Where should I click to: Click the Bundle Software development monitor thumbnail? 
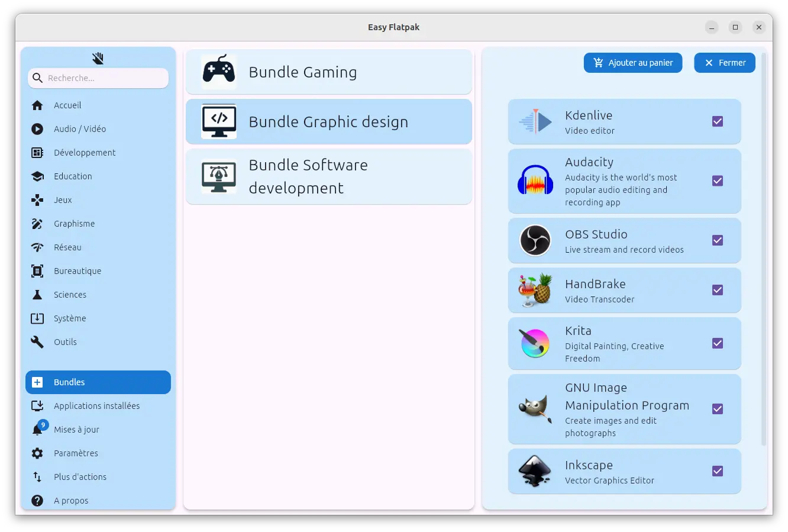[219, 177]
